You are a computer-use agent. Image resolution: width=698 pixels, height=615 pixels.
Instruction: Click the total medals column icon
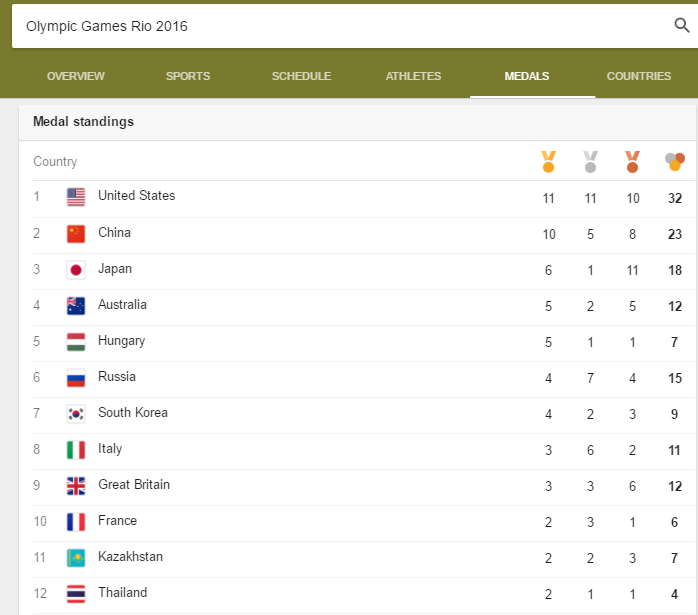674,162
